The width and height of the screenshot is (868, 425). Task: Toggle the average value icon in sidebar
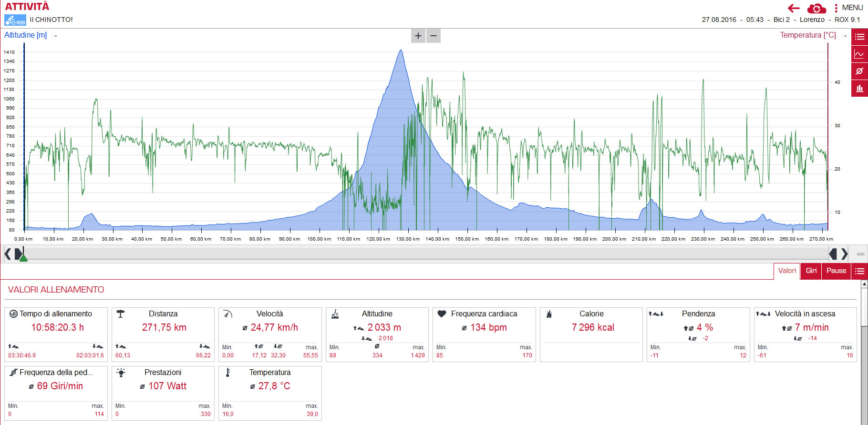coord(859,71)
